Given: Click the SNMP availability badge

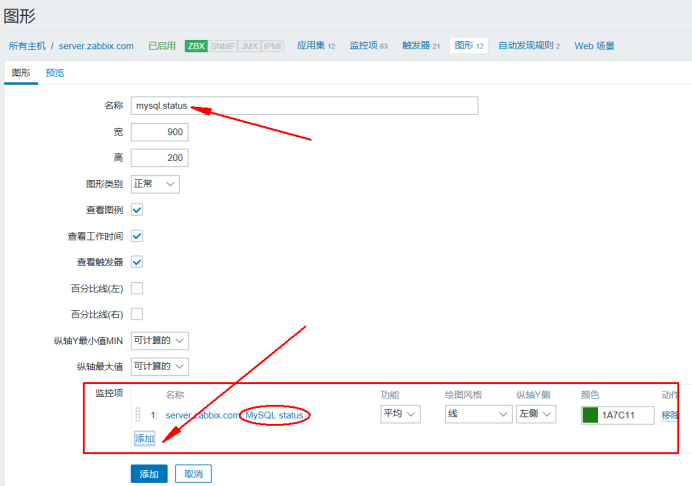Looking at the screenshot, I should tap(223, 46).
